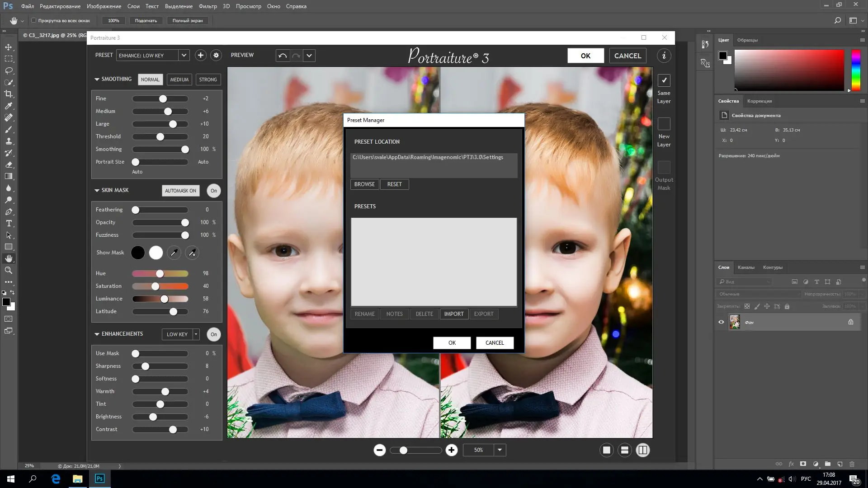This screenshot has height=488, width=868.
Task: Collapse the Smoothing section
Action: 97,79
